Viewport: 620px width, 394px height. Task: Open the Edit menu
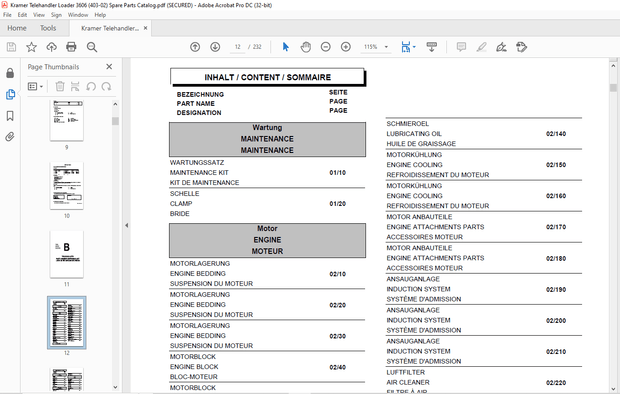(22, 15)
